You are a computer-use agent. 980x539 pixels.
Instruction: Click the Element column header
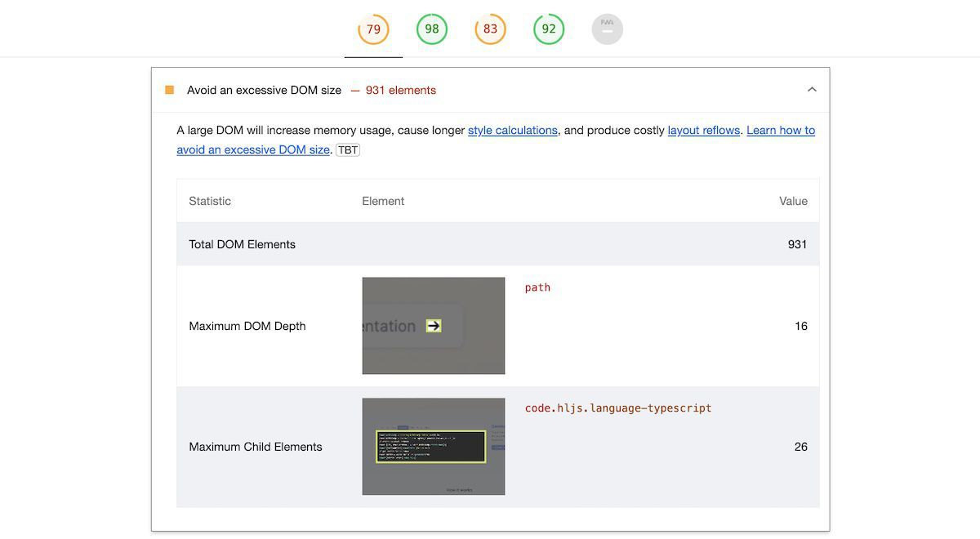coord(383,201)
